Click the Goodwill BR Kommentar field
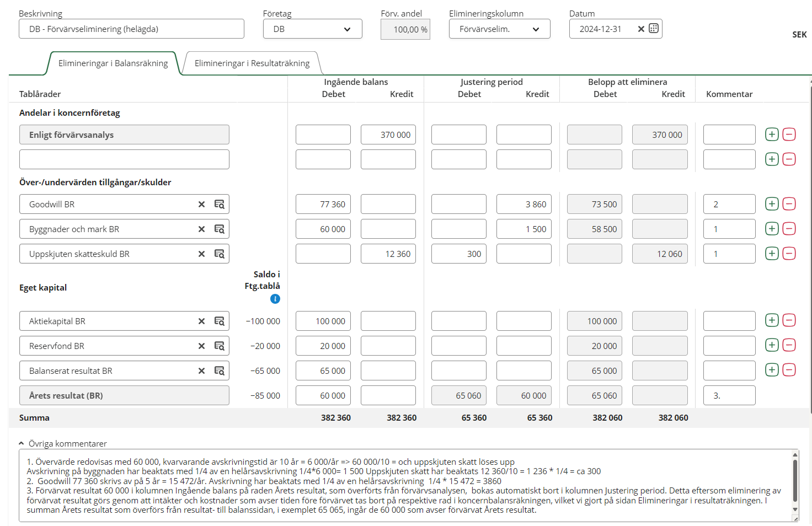 pos(729,204)
